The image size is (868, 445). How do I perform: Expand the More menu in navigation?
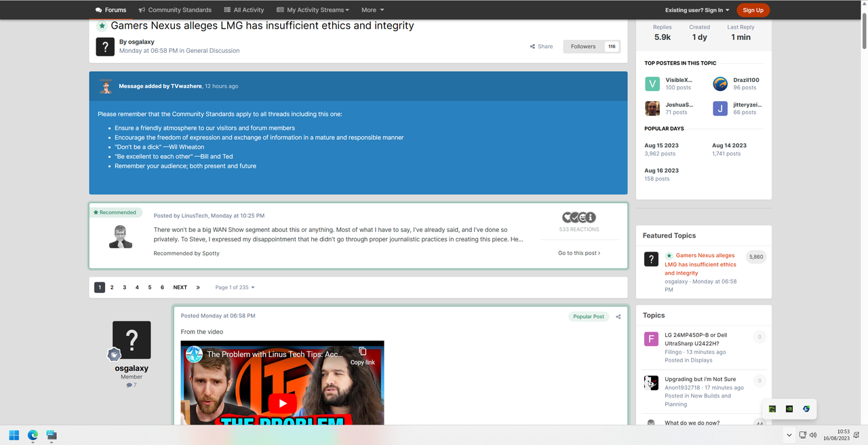click(372, 10)
